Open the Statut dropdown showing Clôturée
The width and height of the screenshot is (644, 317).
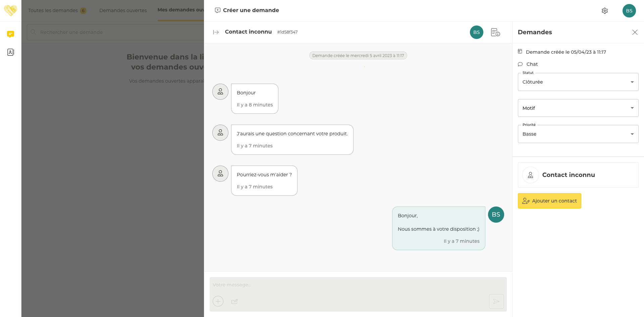pos(578,82)
